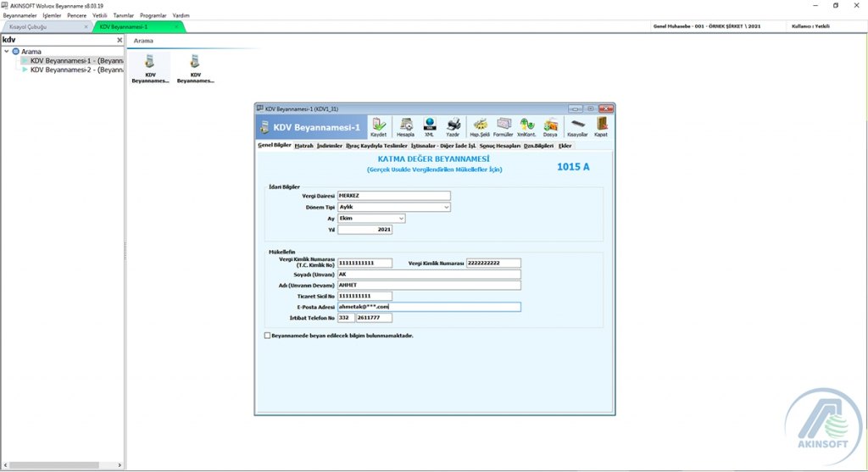This screenshot has height=472, width=868.
Task: Click the Vergi Dairesi field
Action: tap(393, 196)
